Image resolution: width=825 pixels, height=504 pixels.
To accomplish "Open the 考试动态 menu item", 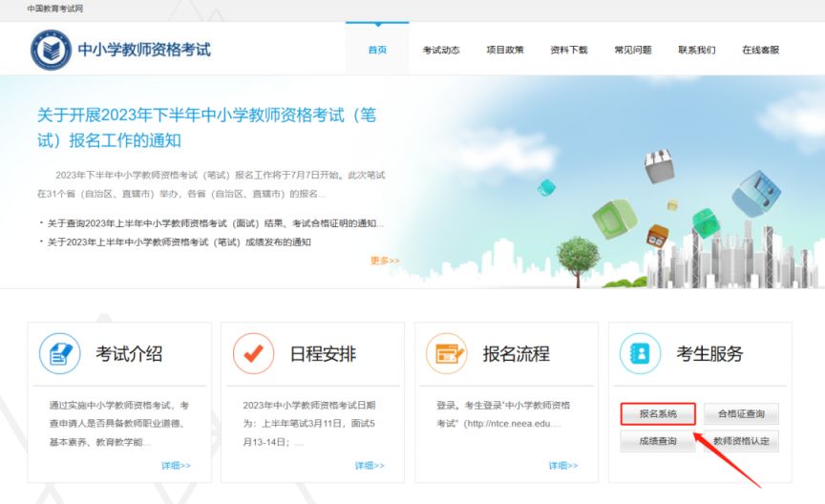I will pos(441,50).
